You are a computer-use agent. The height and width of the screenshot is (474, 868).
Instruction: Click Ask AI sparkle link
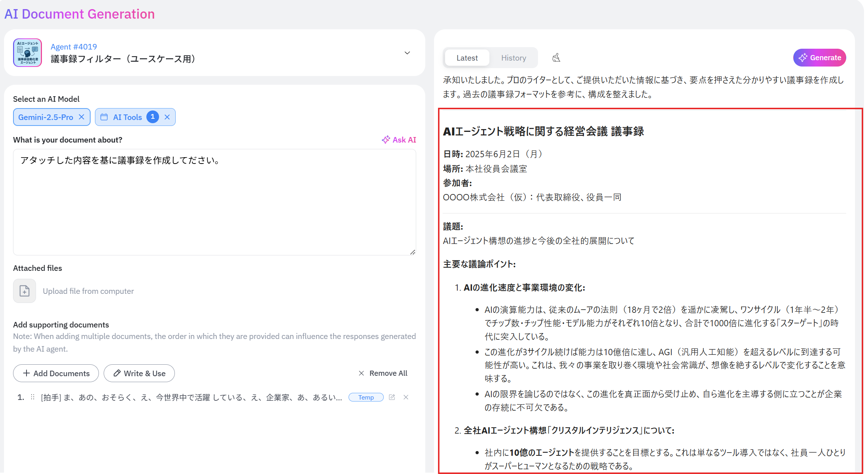click(399, 140)
